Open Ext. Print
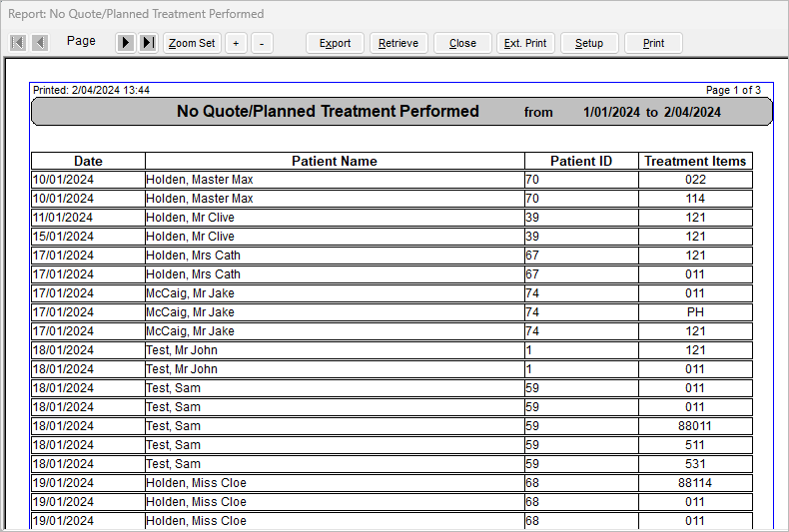This screenshot has width=789, height=532. (x=525, y=43)
